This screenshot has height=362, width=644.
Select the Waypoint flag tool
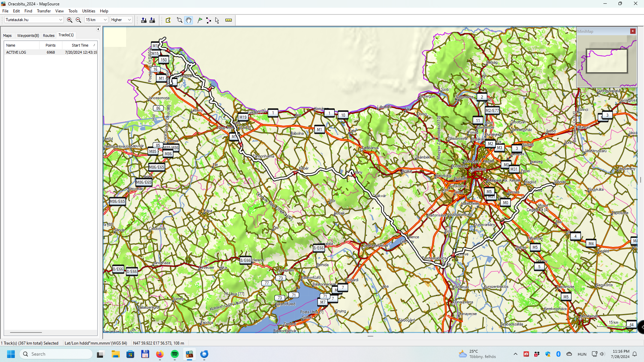click(x=200, y=20)
